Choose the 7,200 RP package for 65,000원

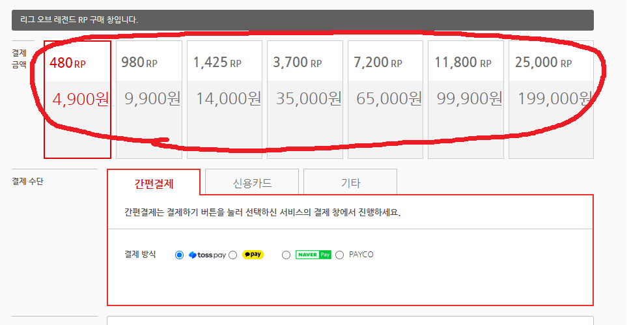(x=385, y=100)
